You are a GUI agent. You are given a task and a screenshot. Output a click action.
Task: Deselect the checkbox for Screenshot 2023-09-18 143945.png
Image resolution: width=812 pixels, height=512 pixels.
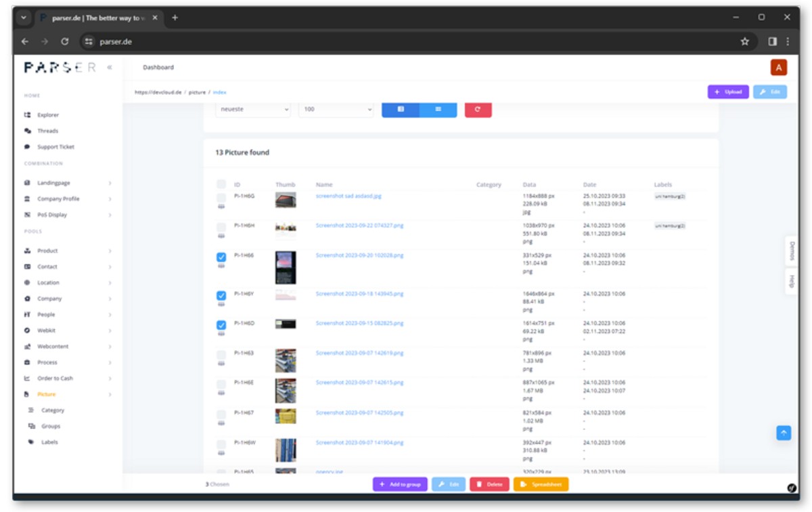pos(221,296)
